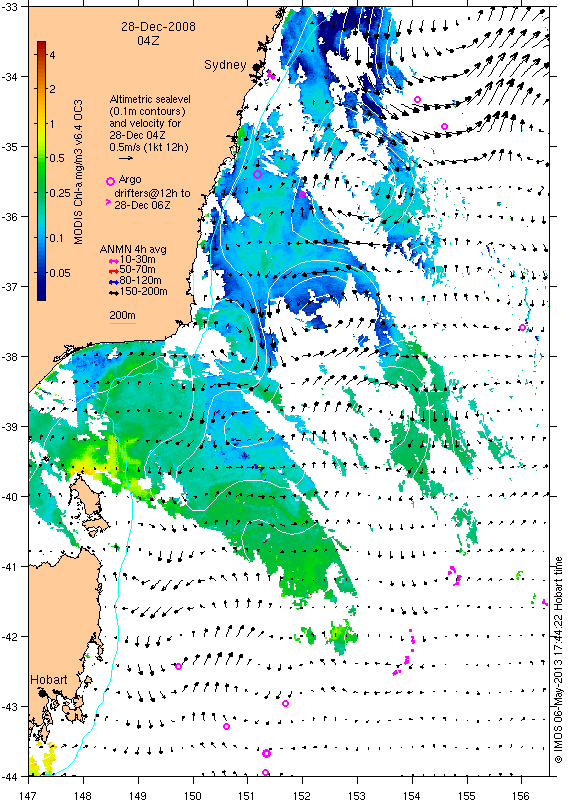Click the magenta Argo circle in the legend
Image resolution: width=570 pixels, height=800 pixels.
pyautogui.click(x=110, y=181)
